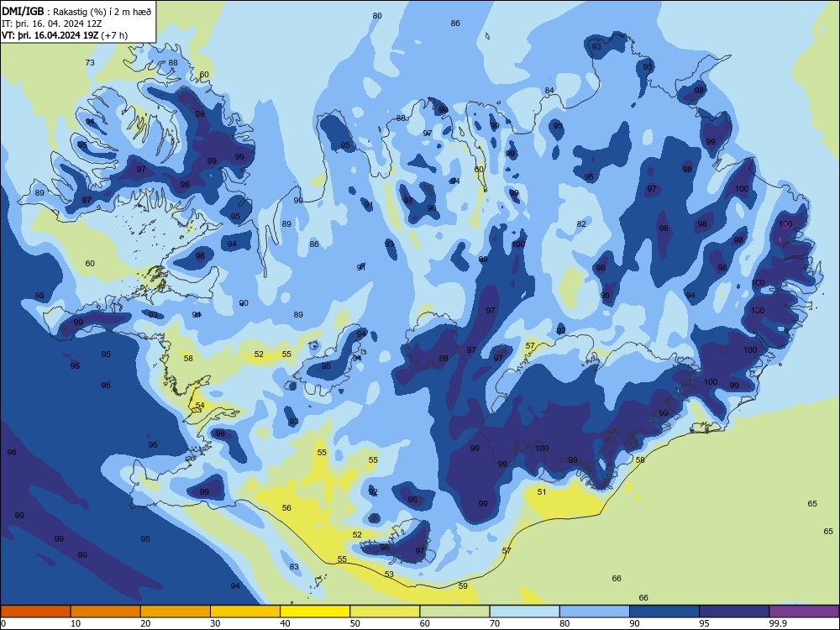This screenshot has width=840, height=630.
Task: Click the orange 10–20 legend swatch
Action: click(106, 612)
